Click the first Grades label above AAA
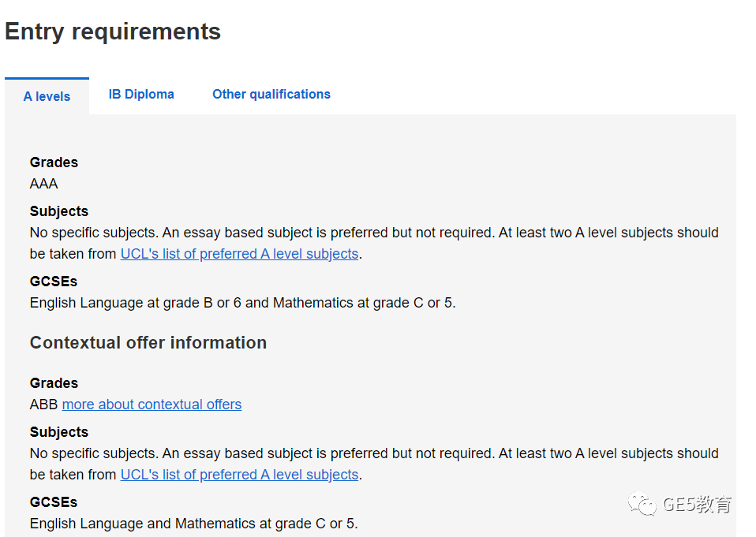 pyautogui.click(x=54, y=162)
